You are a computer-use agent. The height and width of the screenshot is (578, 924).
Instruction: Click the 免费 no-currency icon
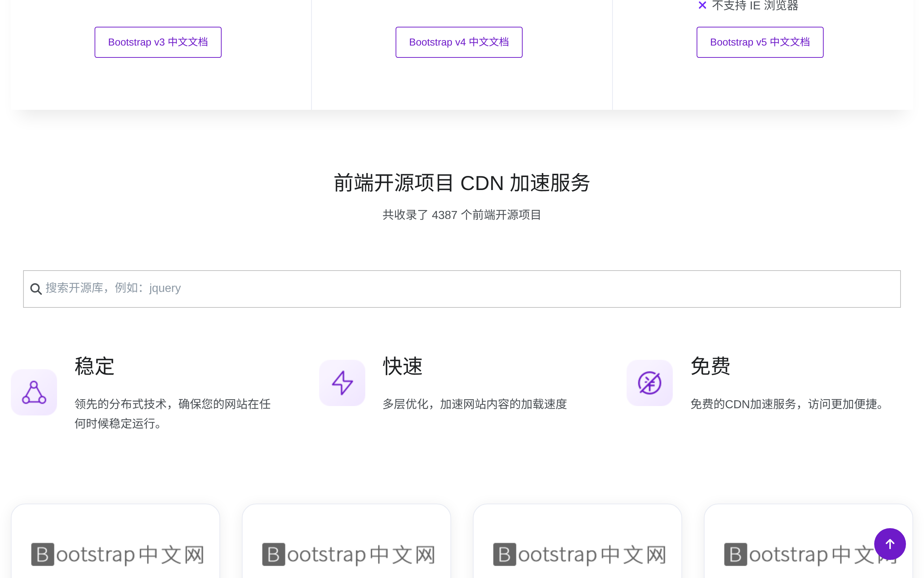point(649,383)
